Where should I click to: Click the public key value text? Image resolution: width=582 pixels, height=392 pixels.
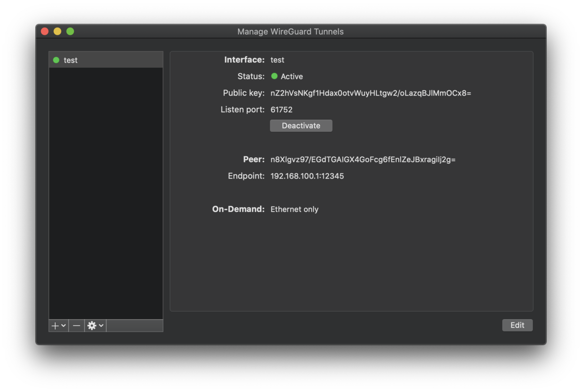(x=371, y=93)
